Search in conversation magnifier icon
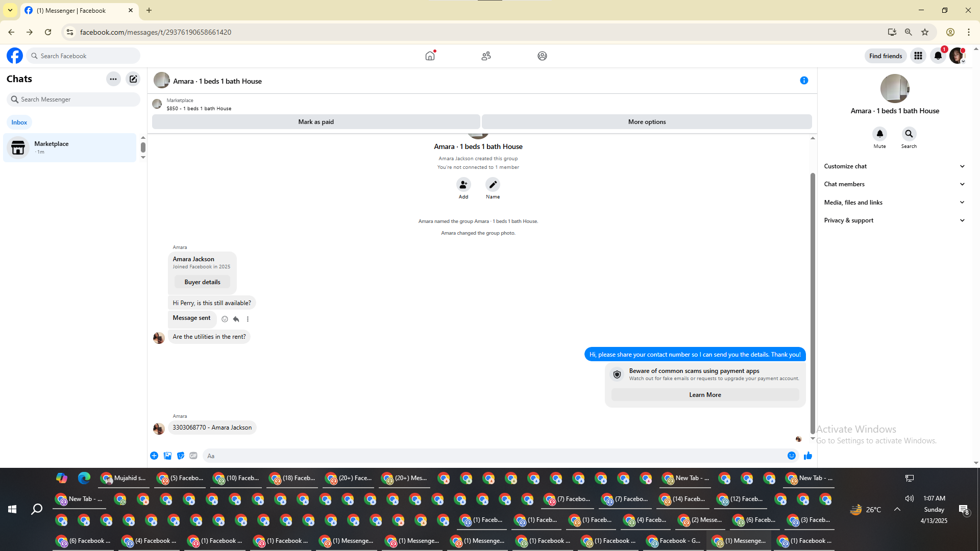The width and height of the screenshot is (980, 551). pyautogui.click(x=909, y=134)
